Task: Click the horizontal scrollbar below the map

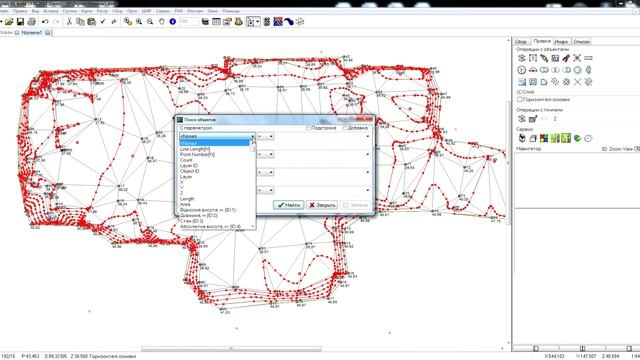Action: (x=231, y=349)
